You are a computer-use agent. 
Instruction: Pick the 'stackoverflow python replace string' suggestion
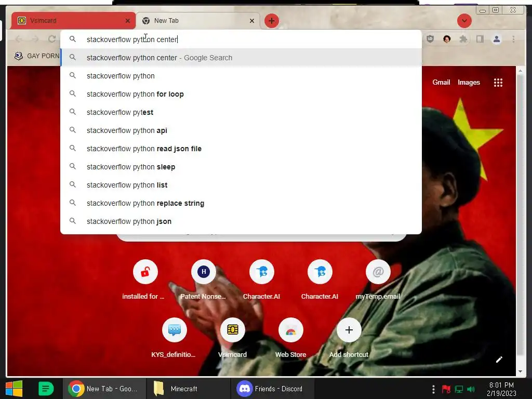[241, 203]
